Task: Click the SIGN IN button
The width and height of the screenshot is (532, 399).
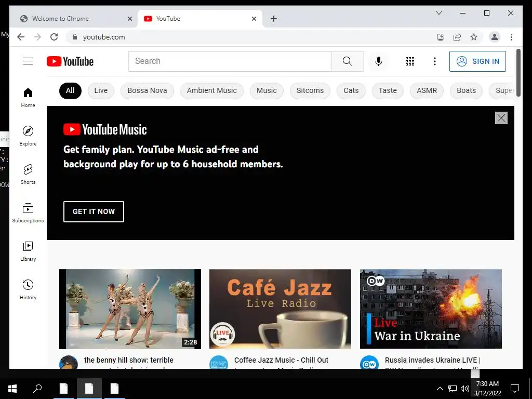Action: [x=477, y=61]
